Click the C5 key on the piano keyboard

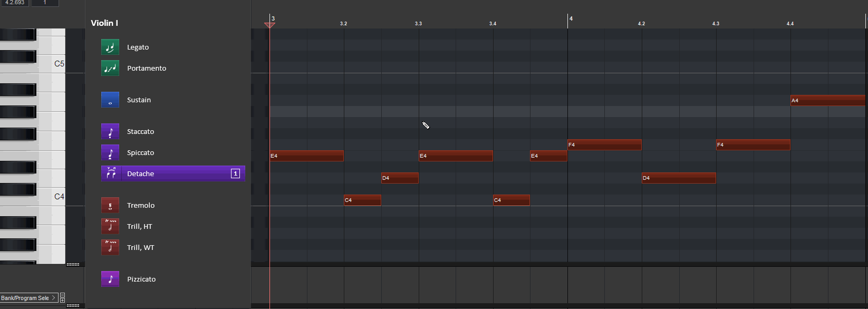click(x=51, y=64)
